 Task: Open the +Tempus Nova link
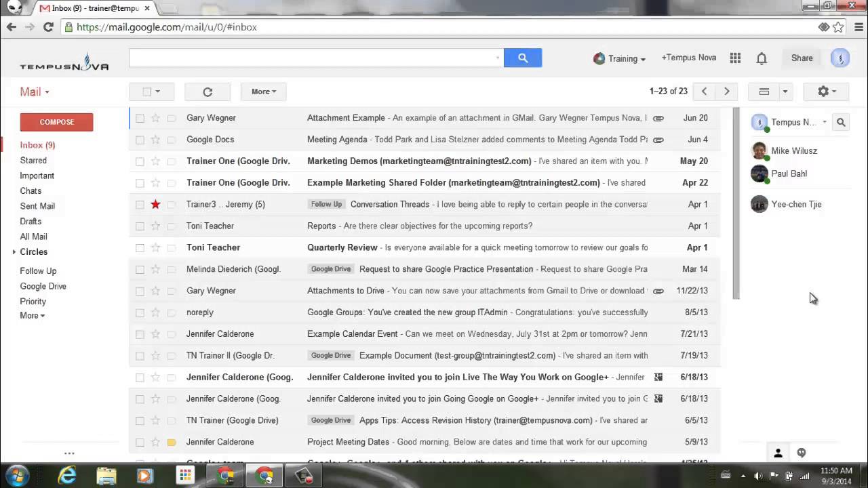[688, 58]
